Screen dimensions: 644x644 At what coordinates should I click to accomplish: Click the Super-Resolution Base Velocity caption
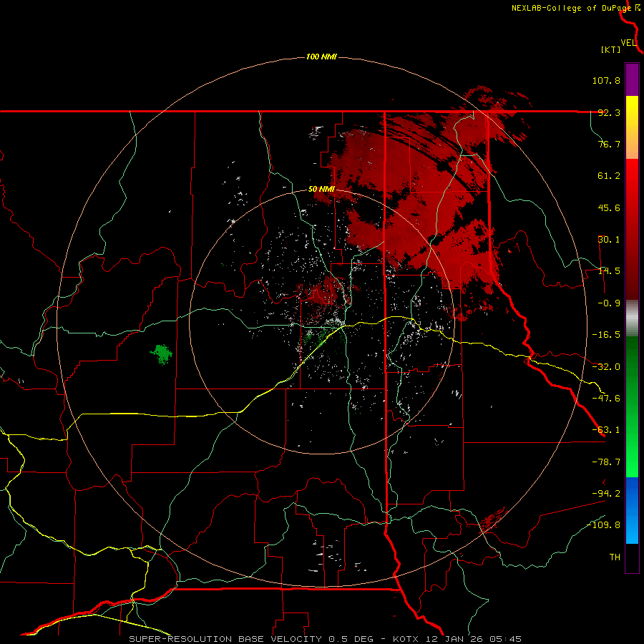[x=326, y=639]
